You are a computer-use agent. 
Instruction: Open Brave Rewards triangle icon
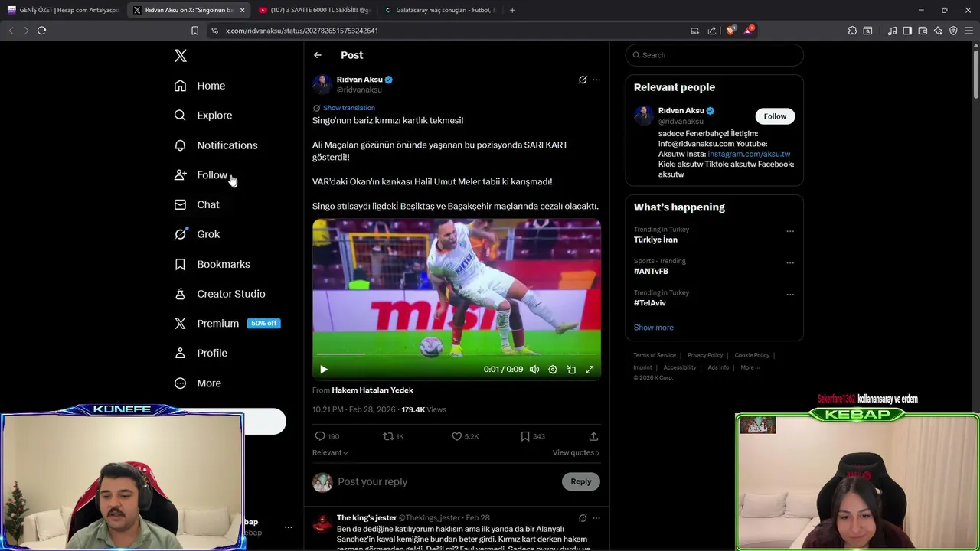(x=749, y=31)
